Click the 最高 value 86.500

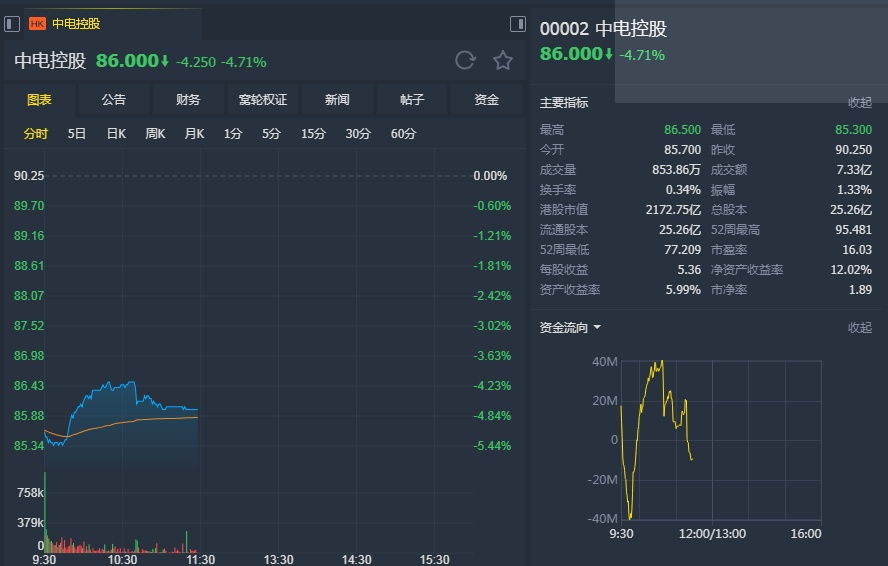(x=682, y=130)
